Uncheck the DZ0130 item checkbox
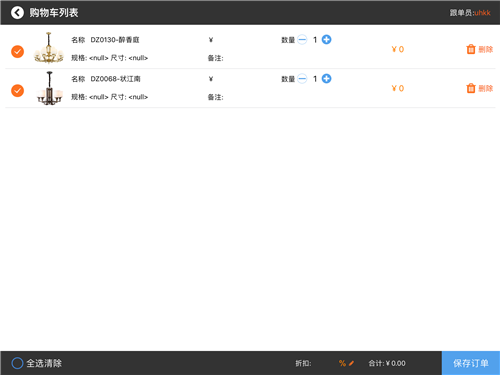500x375 pixels. coord(17,52)
